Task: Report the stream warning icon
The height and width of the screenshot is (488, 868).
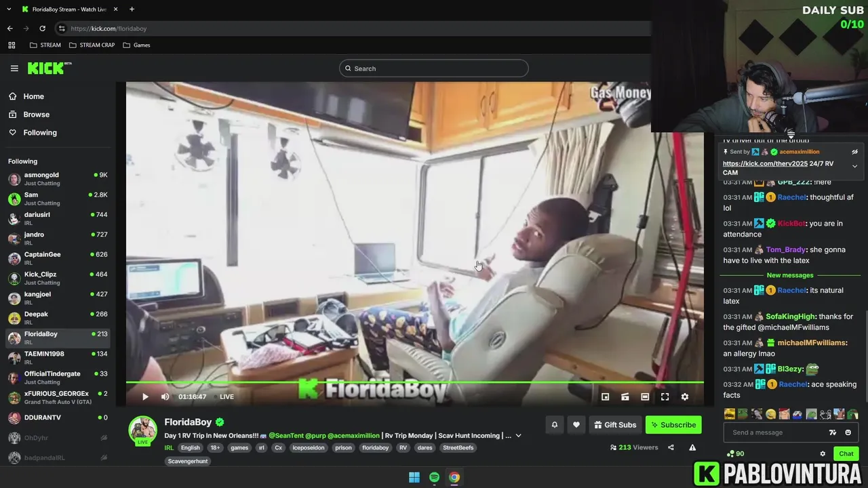Action: 692,447
